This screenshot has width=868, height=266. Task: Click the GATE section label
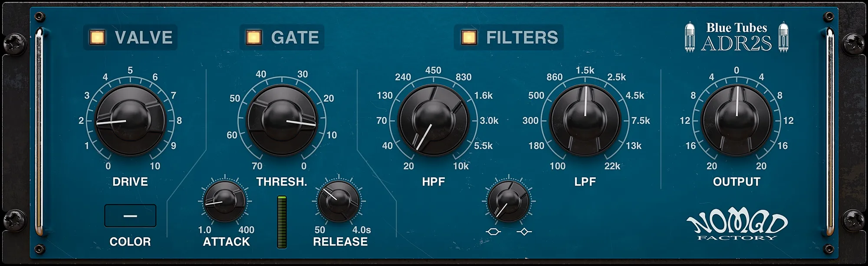[x=295, y=37]
